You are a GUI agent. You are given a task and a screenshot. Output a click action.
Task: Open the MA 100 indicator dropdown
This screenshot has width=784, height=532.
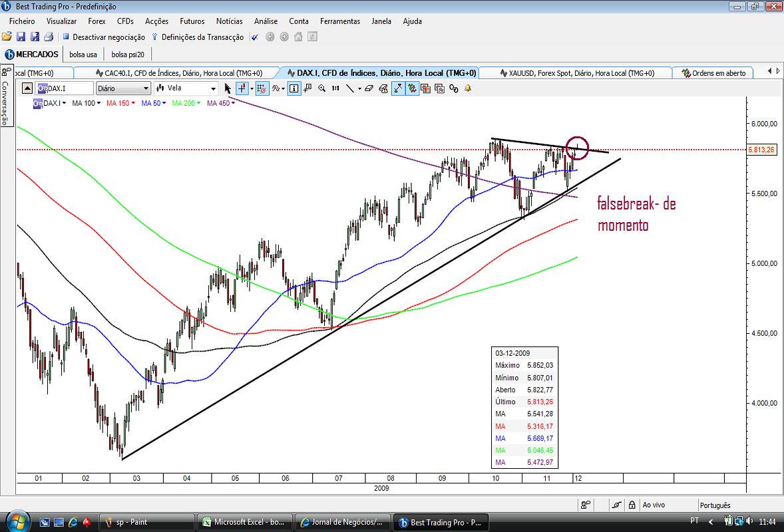click(x=86, y=103)
